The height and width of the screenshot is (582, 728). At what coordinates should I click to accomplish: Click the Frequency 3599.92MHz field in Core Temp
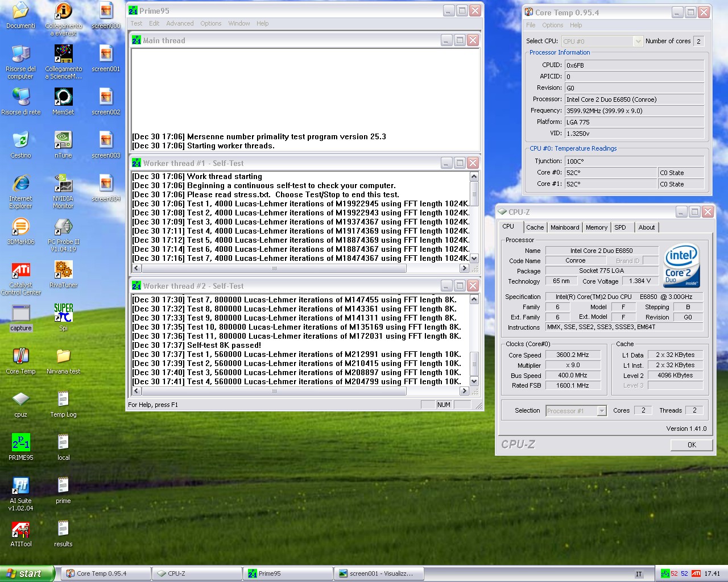click(635, 111)
